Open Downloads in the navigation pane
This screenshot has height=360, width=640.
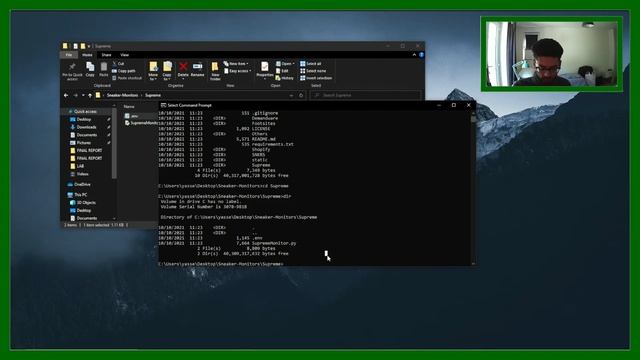tap(83, 127)
